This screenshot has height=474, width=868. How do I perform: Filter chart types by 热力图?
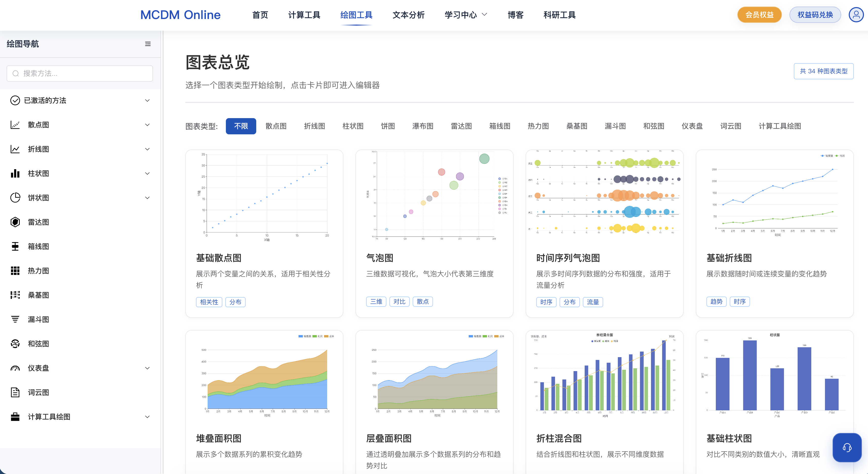538,126
